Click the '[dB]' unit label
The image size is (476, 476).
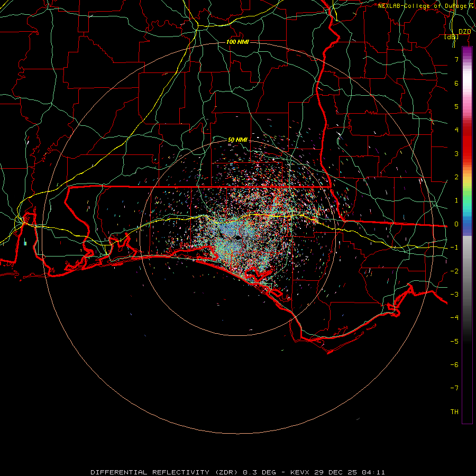(452, 36)
